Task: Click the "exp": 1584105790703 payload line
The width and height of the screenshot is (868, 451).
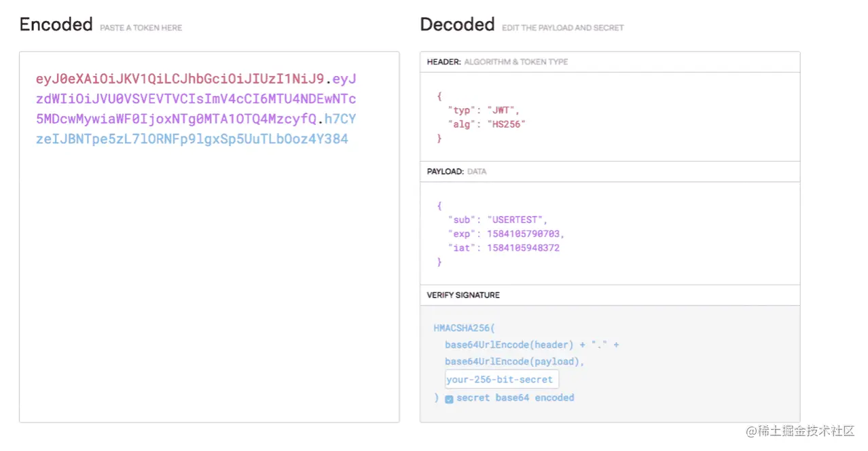Action: point(506,234)
